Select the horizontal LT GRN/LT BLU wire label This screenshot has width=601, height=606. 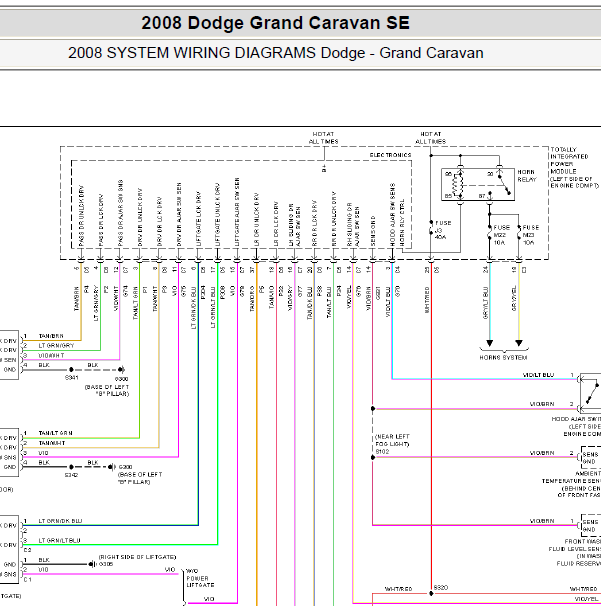59,540
